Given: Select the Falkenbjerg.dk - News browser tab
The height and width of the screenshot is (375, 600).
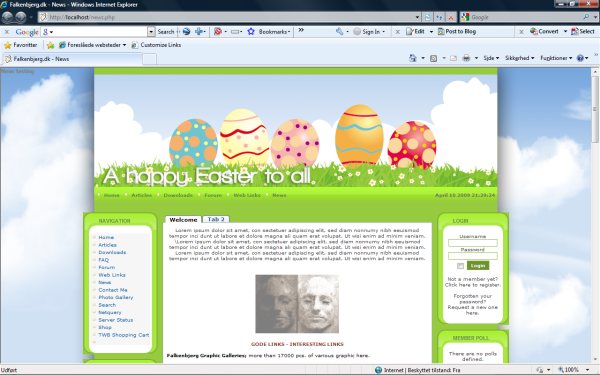Looking at the screenshot, I should (73, 59).
